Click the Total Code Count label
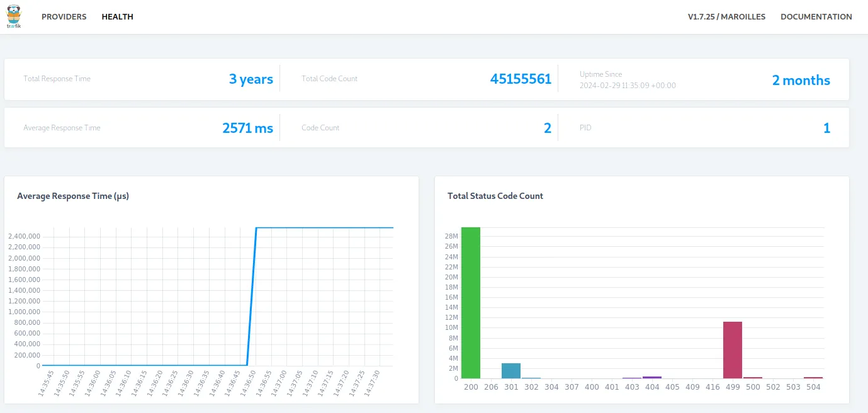Screen dimensions: 868x413 pyautogui.click(x=329, y=79)
